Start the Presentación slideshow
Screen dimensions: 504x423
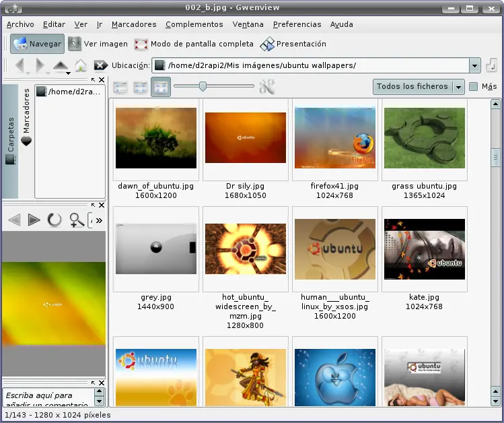[x=293, y=44]
